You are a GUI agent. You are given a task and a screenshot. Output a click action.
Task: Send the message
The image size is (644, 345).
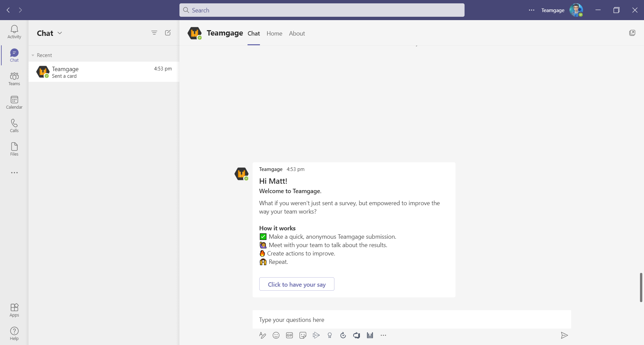click(565, 335)
